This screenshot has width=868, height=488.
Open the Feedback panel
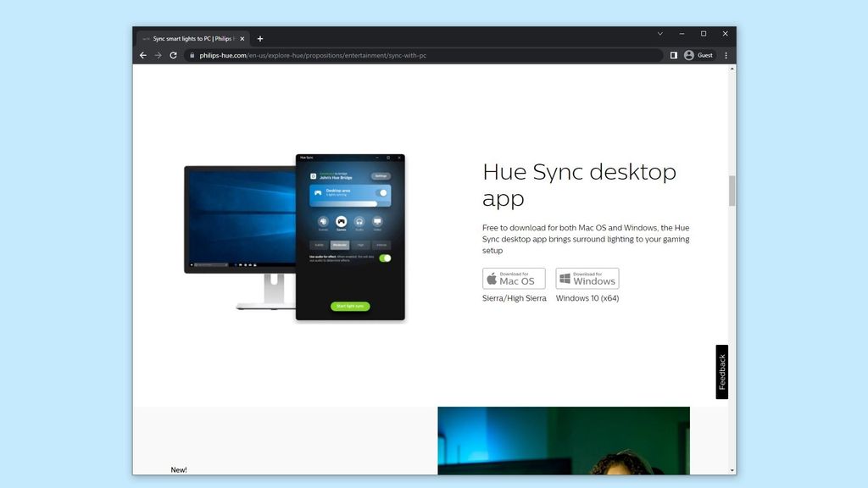(x=721, y=371)
